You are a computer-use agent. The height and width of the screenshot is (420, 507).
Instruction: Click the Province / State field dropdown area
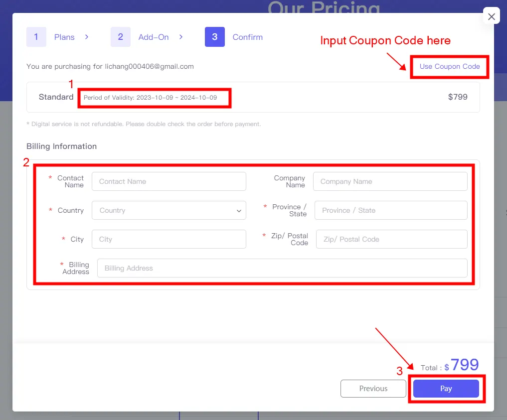click(x=391, y=210)
